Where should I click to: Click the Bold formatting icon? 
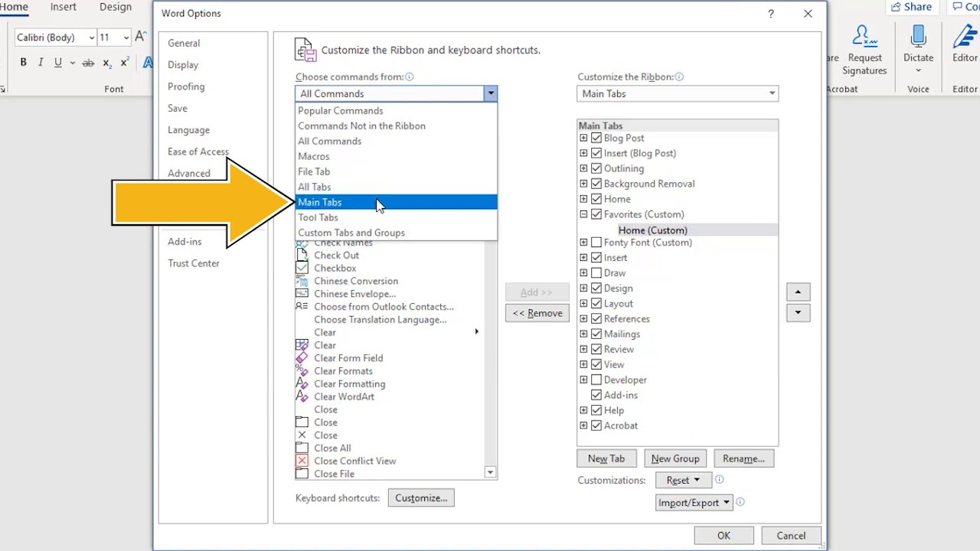coord(23,63)
